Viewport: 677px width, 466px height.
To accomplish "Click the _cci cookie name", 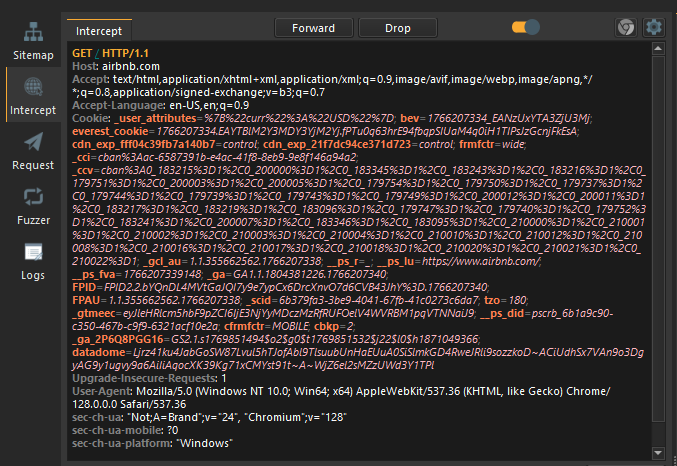I will (x=81, y=157).
